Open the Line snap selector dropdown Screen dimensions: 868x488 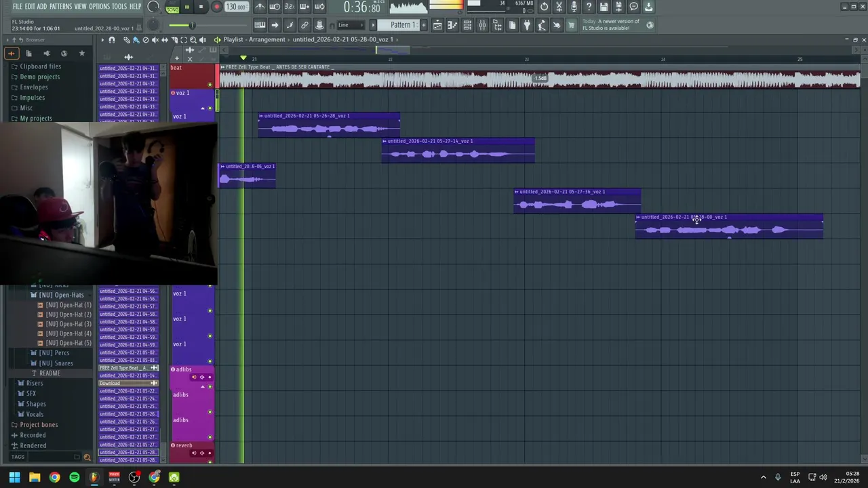[351, 25]
